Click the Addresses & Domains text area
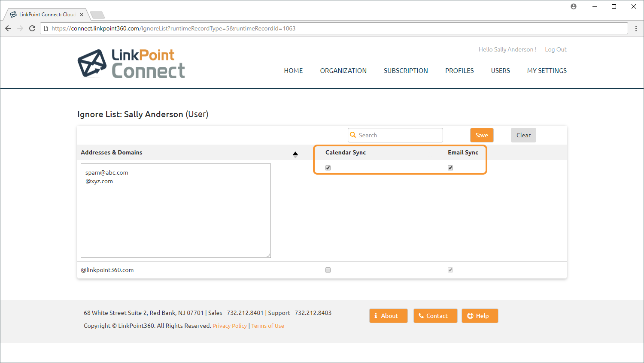 click(x=176, y=211)
